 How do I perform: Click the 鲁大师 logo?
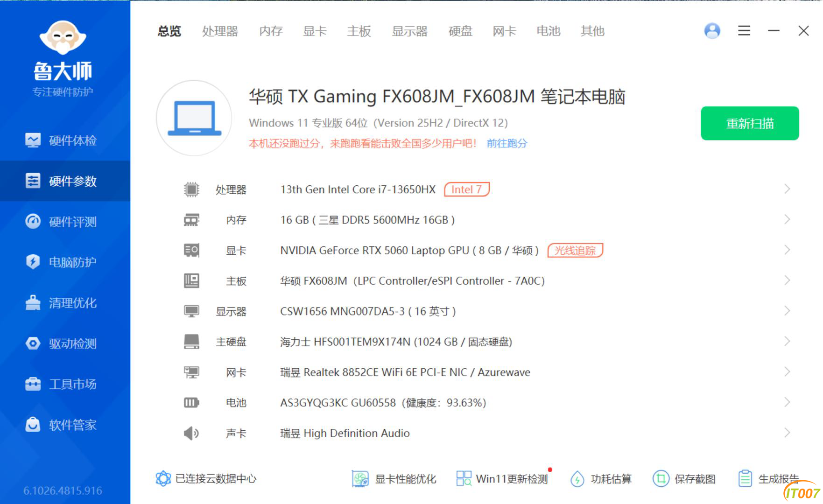(63, 58)
